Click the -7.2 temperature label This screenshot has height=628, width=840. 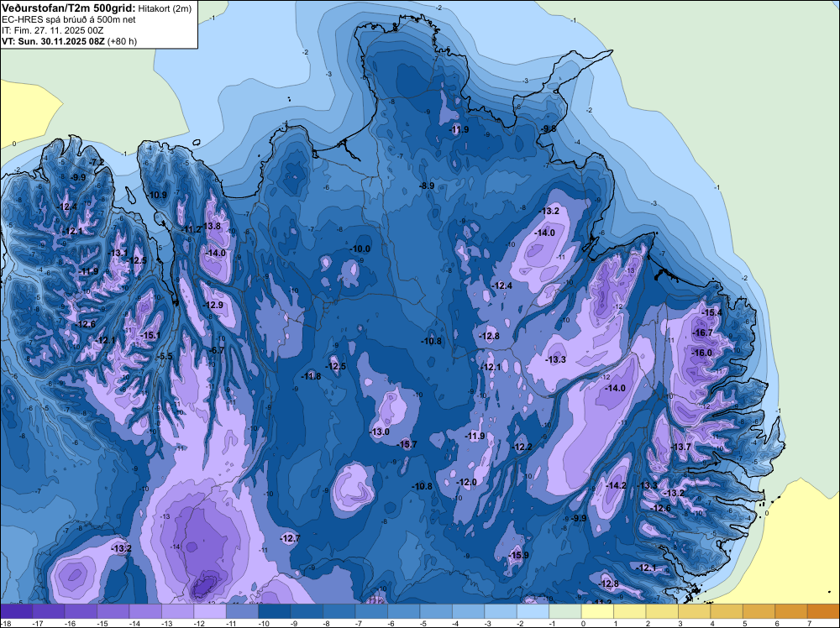pos(97,162)
